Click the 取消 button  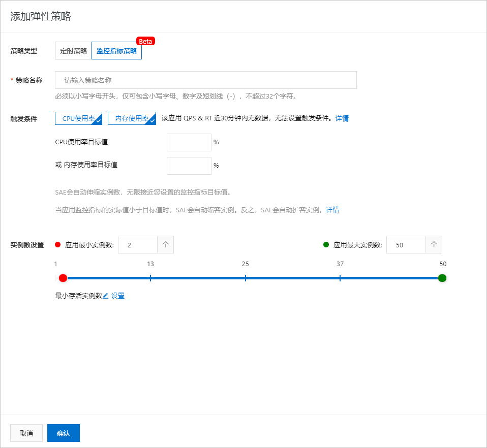point(26,433)
